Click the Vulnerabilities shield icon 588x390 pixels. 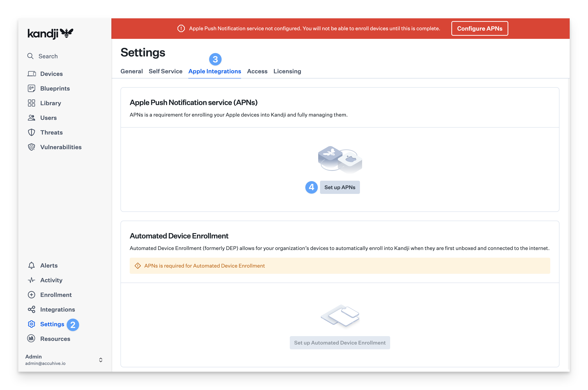pyautogui.click(x=32, y=147)
